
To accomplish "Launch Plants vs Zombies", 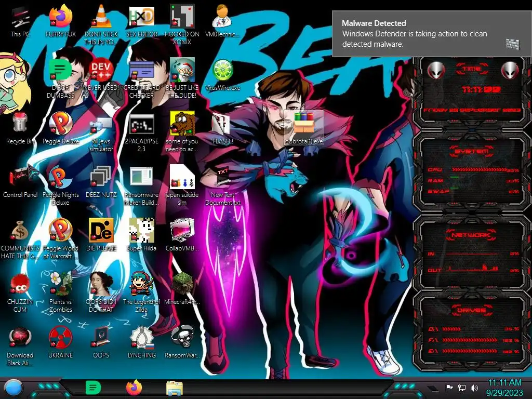I will tap(60, 292).
